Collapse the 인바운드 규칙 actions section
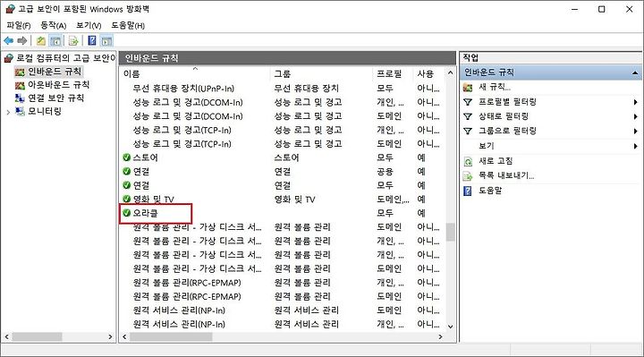Viewport: 644px width, 357px height. pyautogui.click(x=635, y=72)
